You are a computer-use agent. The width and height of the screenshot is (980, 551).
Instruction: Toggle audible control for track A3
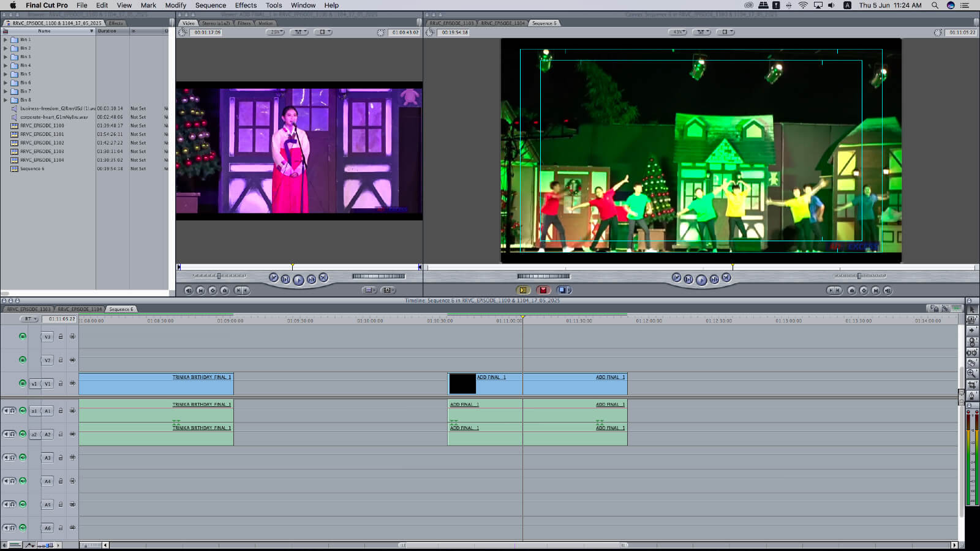(23, 457)
